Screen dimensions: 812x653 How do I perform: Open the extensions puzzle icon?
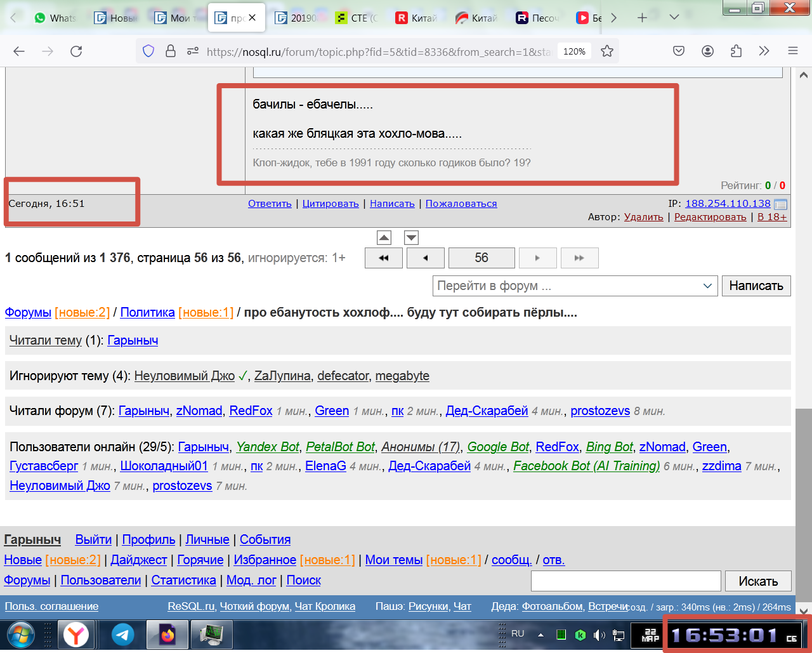pyautogui.click(x=736, y=51)
